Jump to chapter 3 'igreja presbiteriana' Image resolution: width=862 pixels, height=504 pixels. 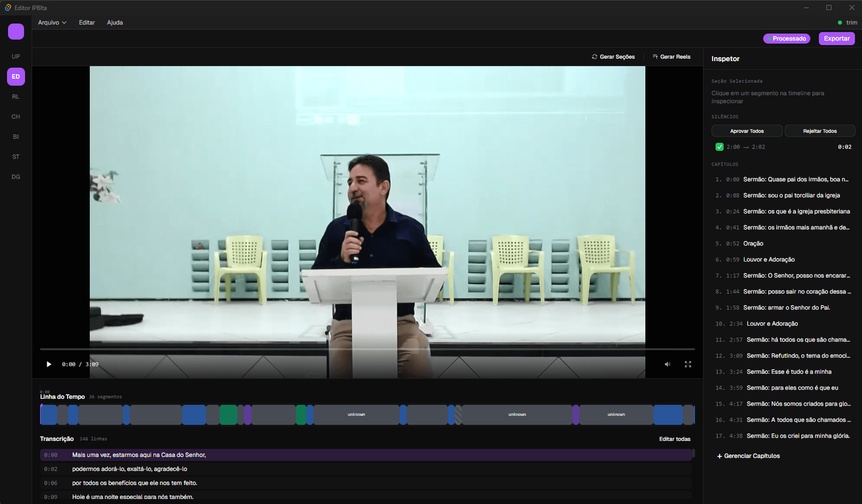click(x=783, y=211)
